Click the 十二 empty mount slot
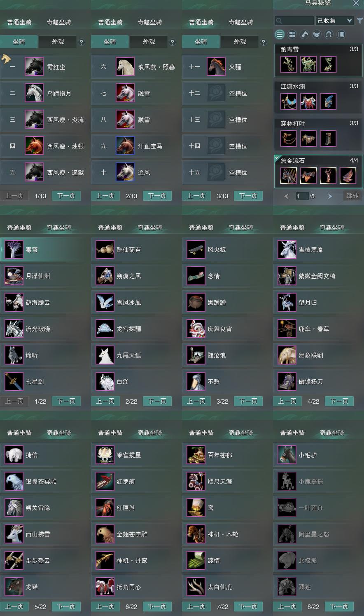The width and height of the screenshot is (364, 616). click(x=227, y=93)
